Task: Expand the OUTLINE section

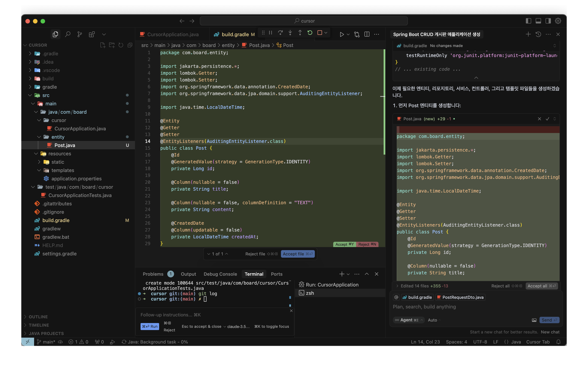Action: 38,317
